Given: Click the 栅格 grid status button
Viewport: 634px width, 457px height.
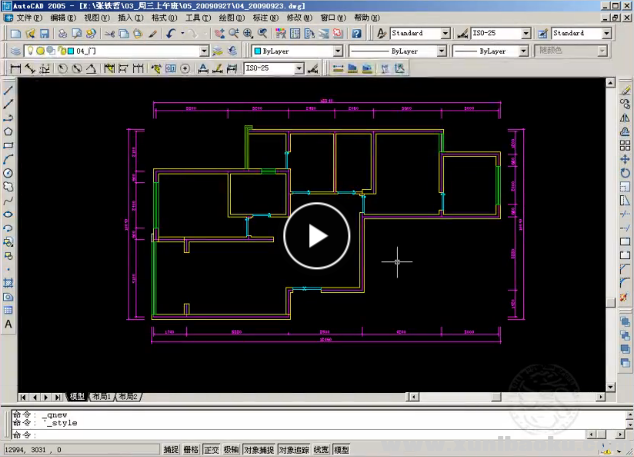Looking at the screenshot, I should point(191,450).
